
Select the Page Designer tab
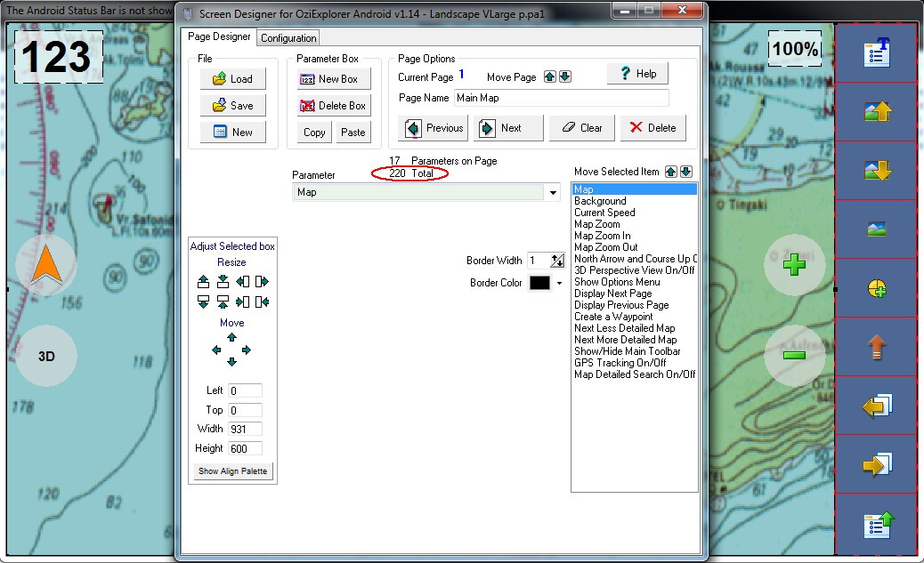coord(219,37)
